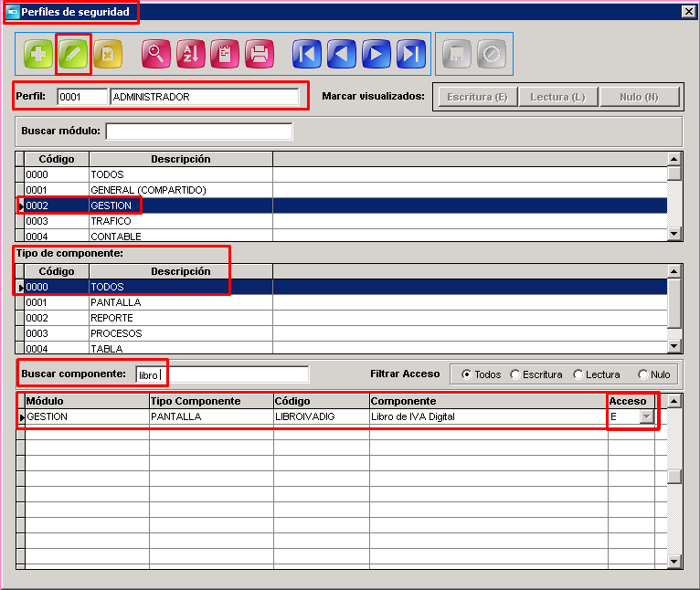Select component type PANTALLA
700x590 pixels.
click(x=341, y=302)
